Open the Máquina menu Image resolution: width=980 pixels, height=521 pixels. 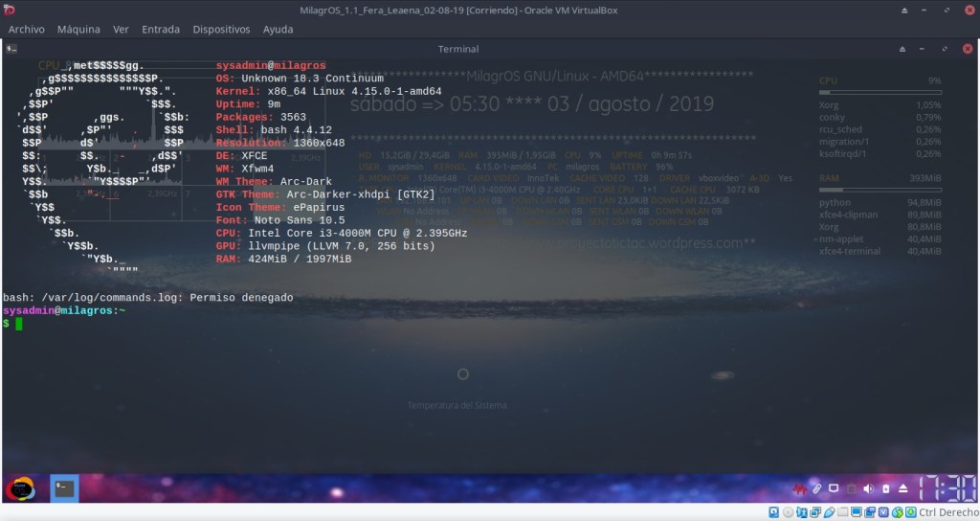click(x=78, y=30)
